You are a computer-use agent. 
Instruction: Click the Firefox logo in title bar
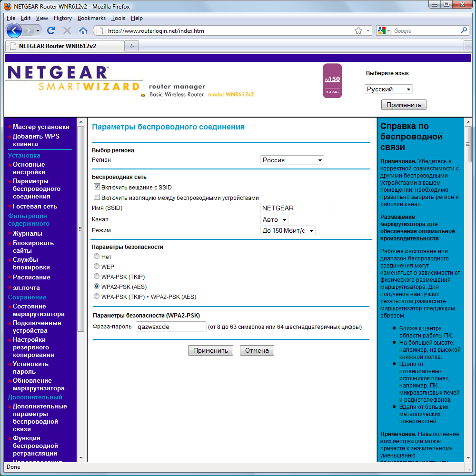7,6
